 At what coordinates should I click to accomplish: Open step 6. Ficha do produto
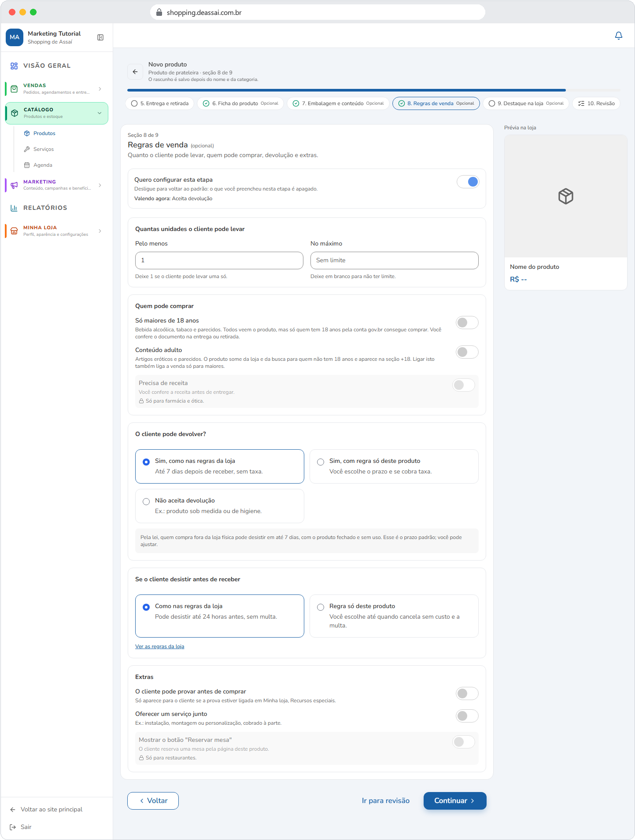pyautogui.click(x=240, y=103)
